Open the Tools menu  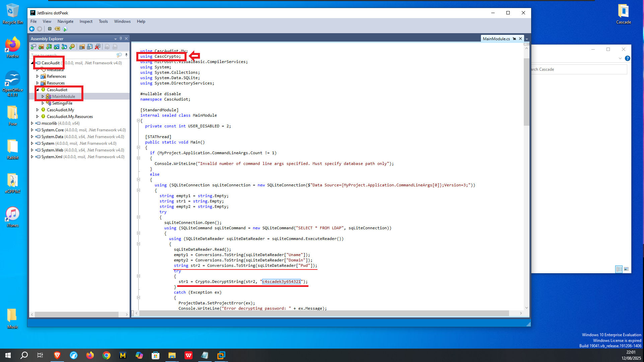click(103, 21)
